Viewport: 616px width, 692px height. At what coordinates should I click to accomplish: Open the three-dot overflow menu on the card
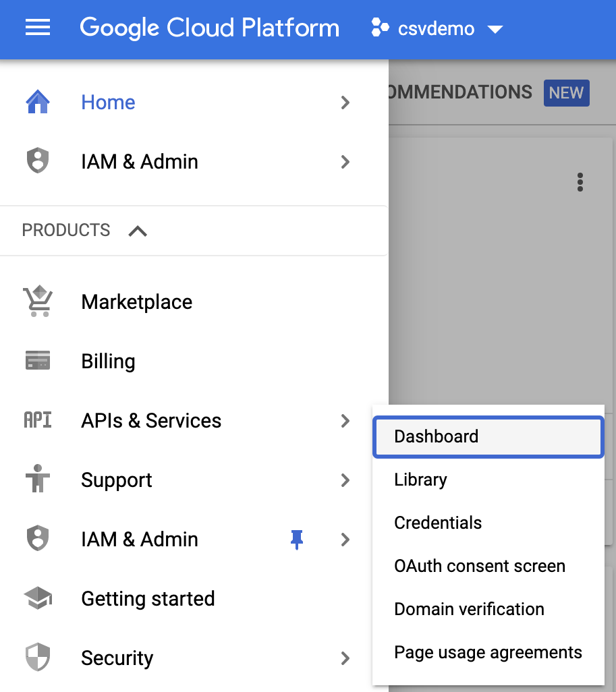click(x=580, y=182)
